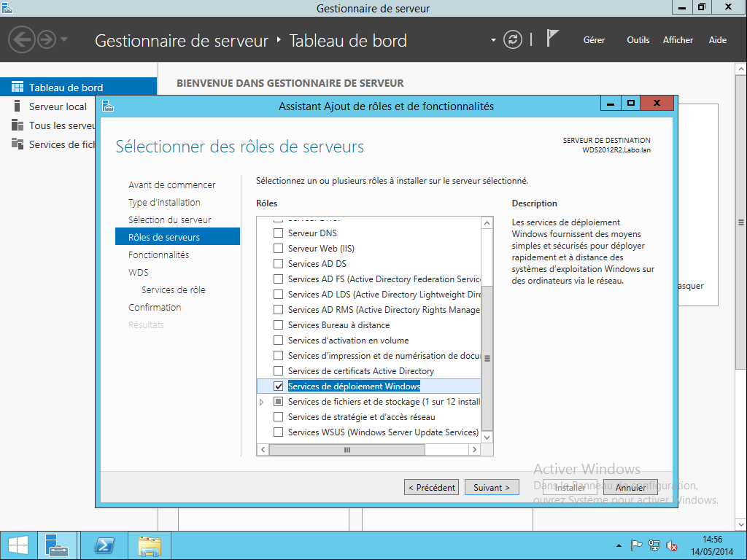Click the Serveur local sidebar icon

coord(18,106)
